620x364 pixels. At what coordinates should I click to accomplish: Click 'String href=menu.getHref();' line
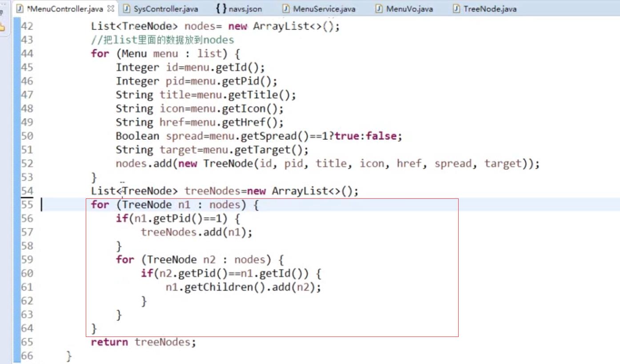pos(200,123)
